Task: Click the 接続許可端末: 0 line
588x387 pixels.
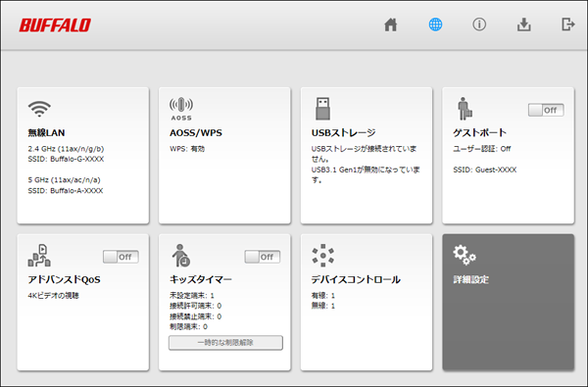Action: (x=195, y=306)
